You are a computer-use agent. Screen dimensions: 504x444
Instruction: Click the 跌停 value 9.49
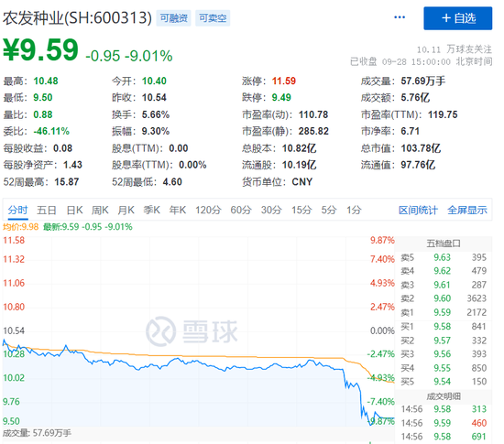281,98
